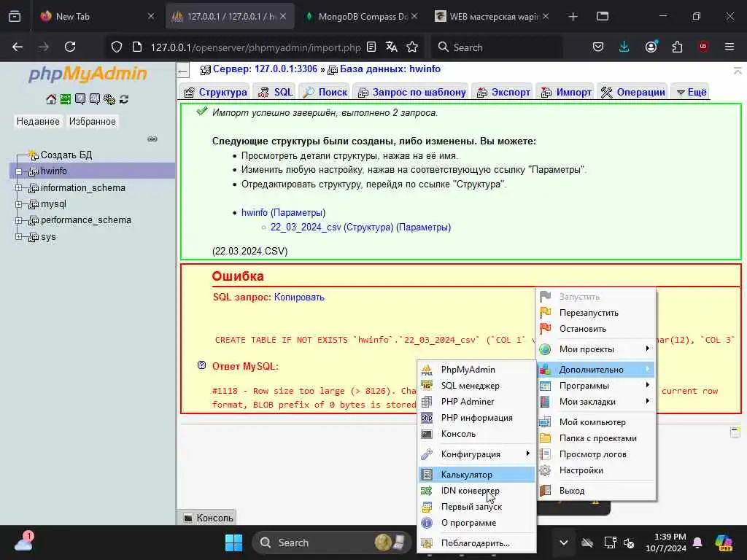Viewport: 747px width, 560px height.
Task: Open phpMyAdmin documentation question-mark icon
Action: click(x=80, y=99)
